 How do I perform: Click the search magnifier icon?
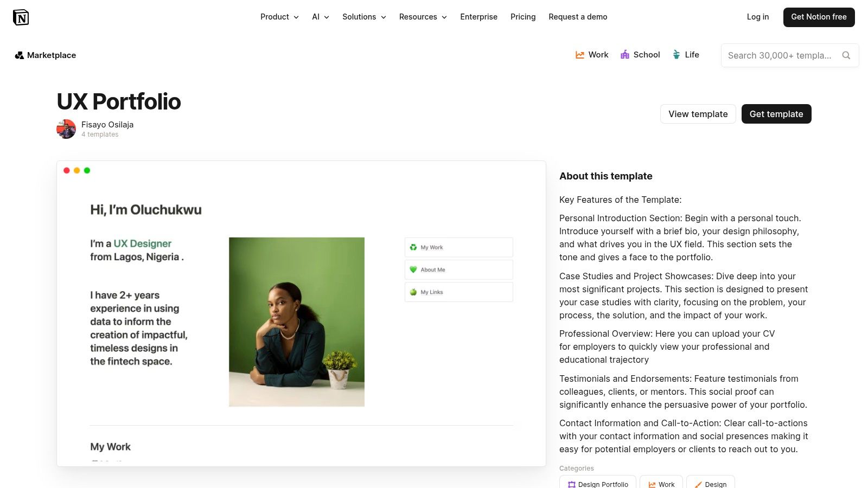pos(846,55)
